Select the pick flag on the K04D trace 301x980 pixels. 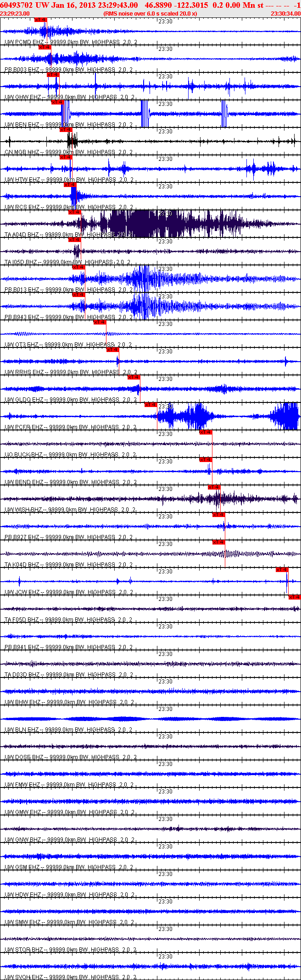pyautogui.click(x=219, y=542)
